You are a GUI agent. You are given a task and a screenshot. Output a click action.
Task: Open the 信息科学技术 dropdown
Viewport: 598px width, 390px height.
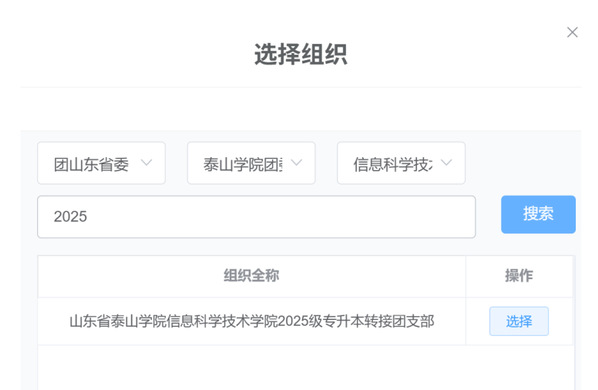(401, 163)
